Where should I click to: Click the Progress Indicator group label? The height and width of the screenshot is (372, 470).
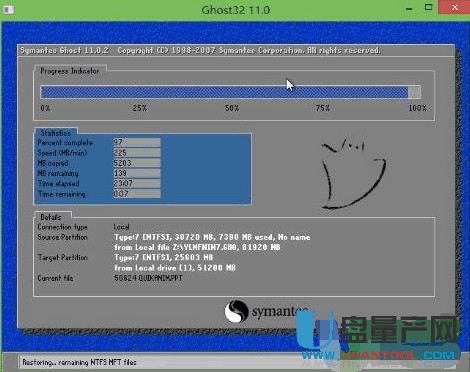tap(70, 71)
